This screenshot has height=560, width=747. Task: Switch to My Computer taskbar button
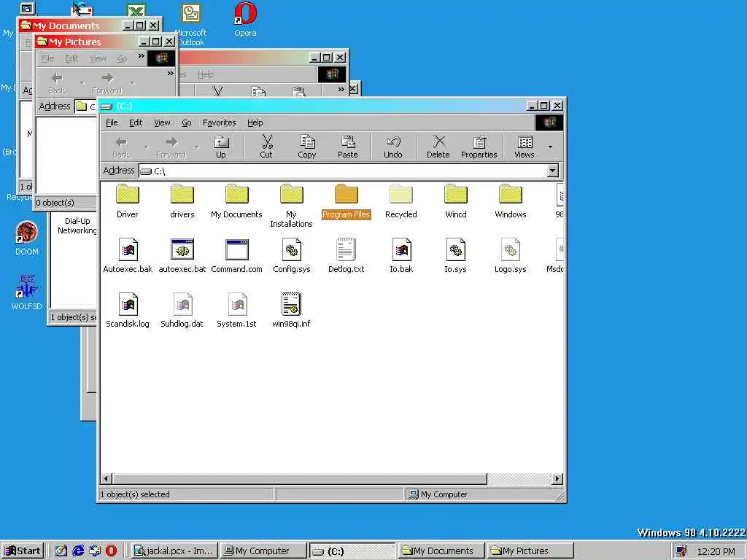263,551
